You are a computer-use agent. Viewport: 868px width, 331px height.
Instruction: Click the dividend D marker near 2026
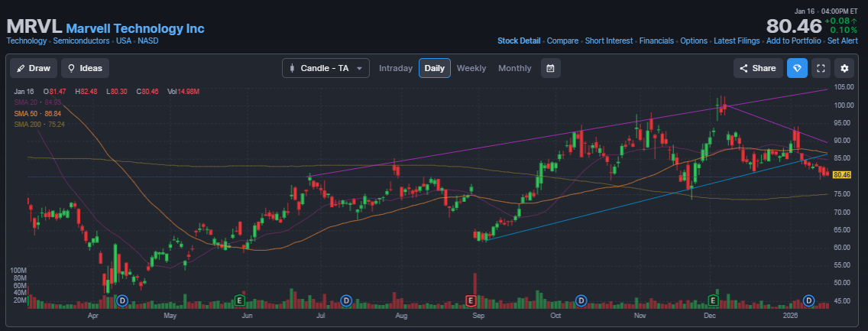[808, 300]
